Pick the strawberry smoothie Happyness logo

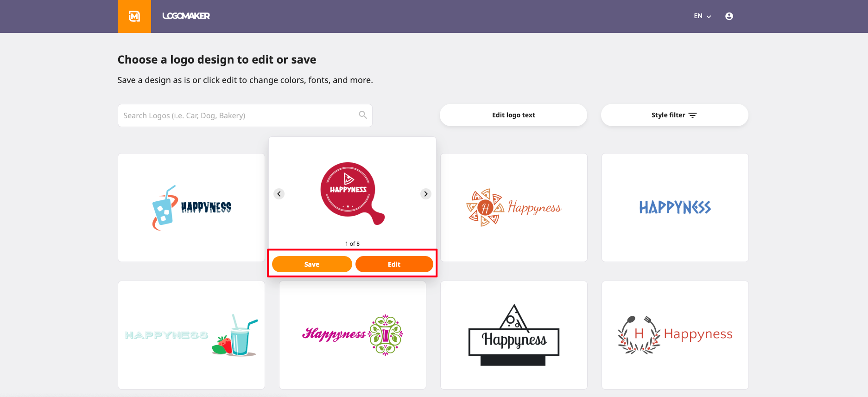[x=191, y=335]
